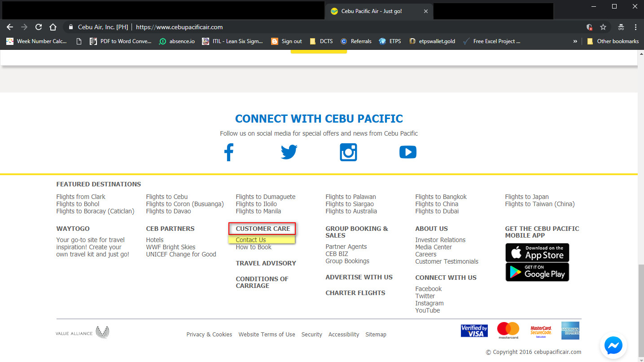Open the Week Number Calc bookmark
The height and width of the screenshot is (362, 644).
point(36,41)
